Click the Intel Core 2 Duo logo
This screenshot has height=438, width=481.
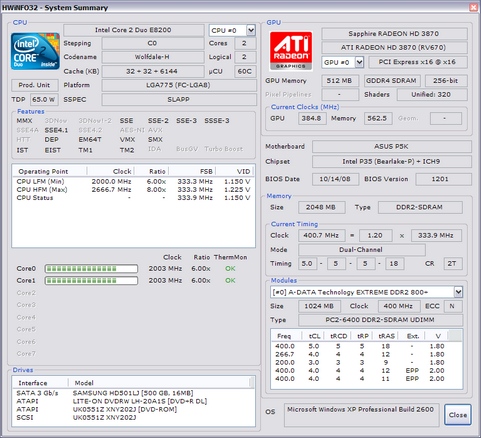tap(35, 51)
